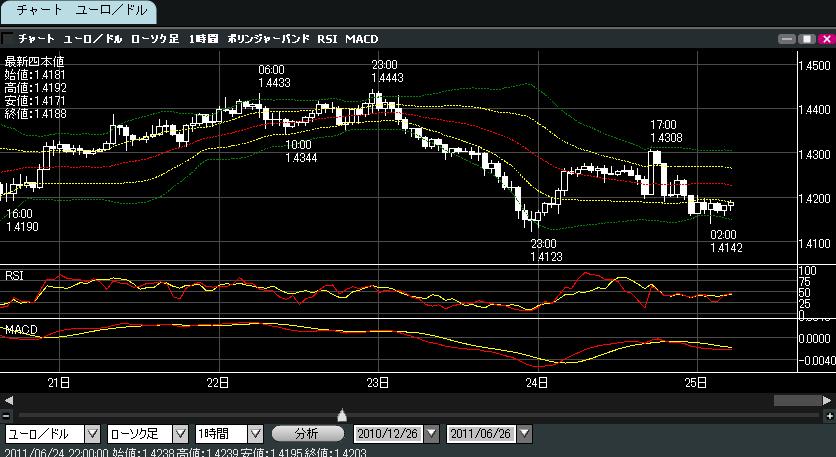The image size is (836, 457).
Task: Expand the 2011/06/26 end date picker arrow
Action: tap(525, 434)
